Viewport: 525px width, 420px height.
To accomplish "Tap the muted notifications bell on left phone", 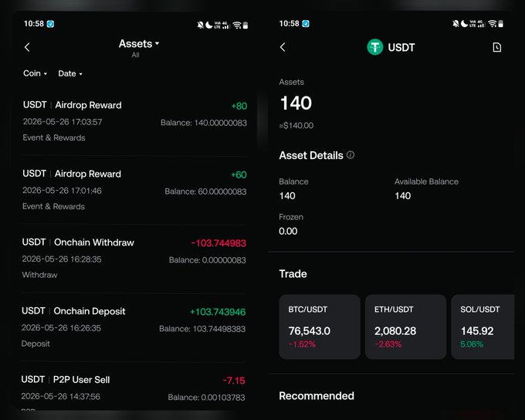I will (x=201, y=25).
